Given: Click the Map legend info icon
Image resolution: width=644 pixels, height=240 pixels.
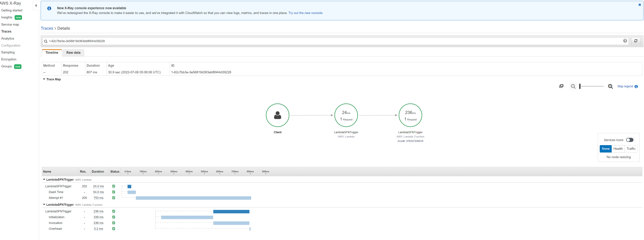Looking at the screenshot, I should pyautogui.click(x=636, y=86).
